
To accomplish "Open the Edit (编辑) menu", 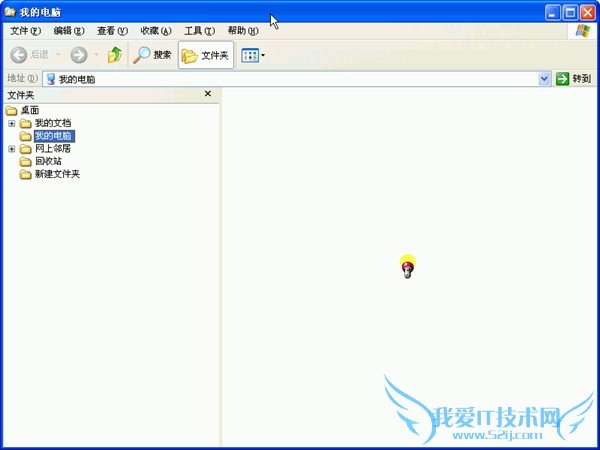I will tap(68, 31).
